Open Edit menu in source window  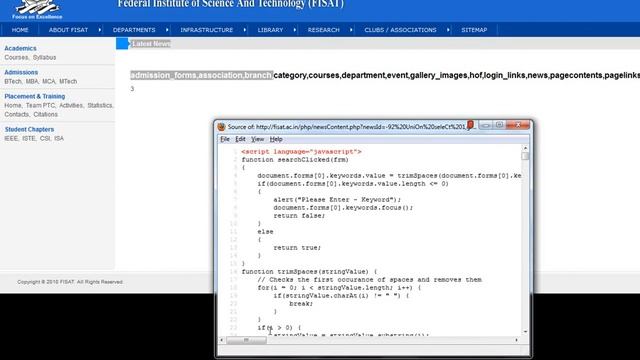coord(240,139)
